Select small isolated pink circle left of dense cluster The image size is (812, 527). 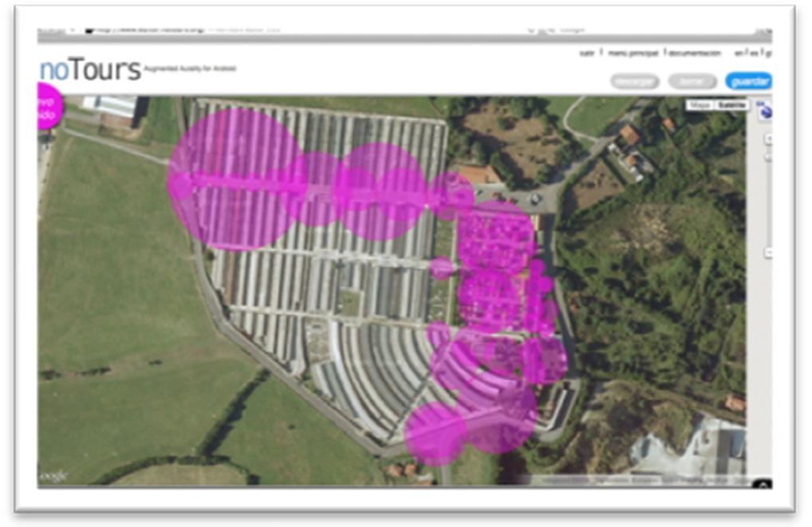pyautogui.click(x=441, y=268)
